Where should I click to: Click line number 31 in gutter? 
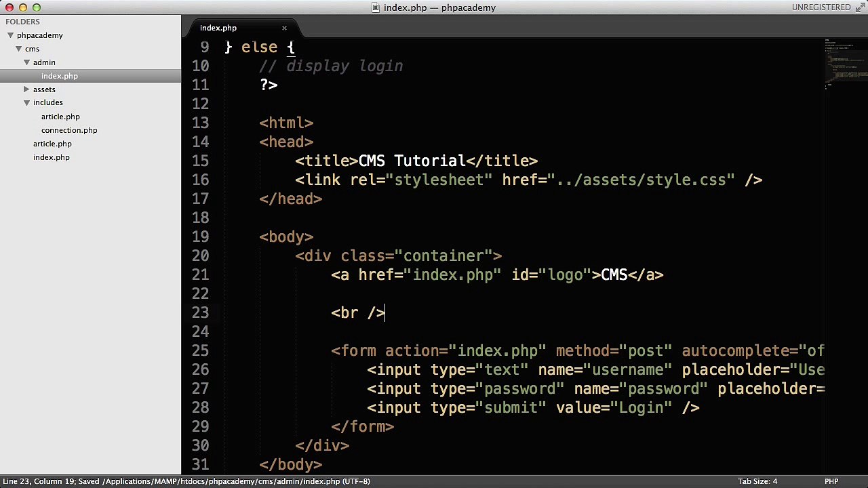coord(200,464)
